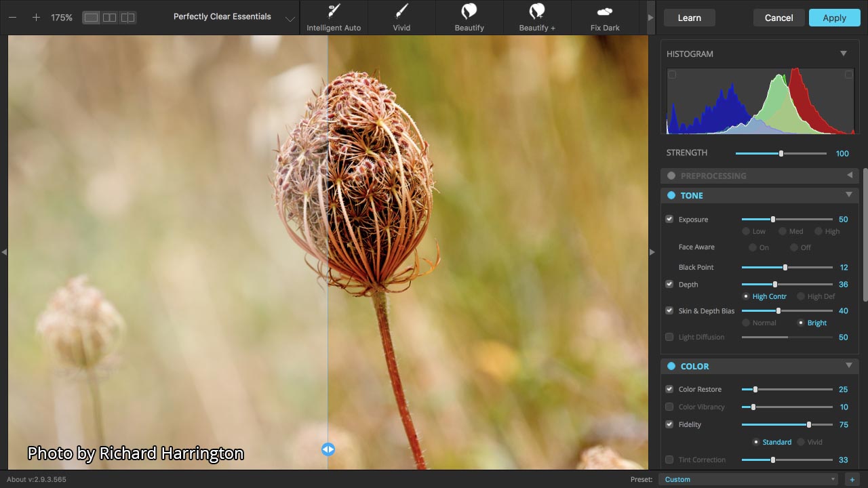Click the Black Point slider
The height and width of the screenshot is (488, 868).
point(787,267)
